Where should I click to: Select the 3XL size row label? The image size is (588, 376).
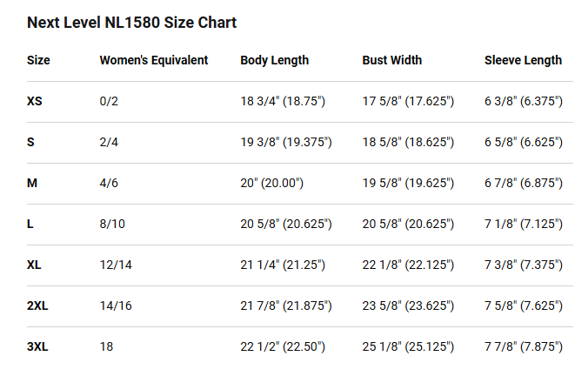click(37, 346)
